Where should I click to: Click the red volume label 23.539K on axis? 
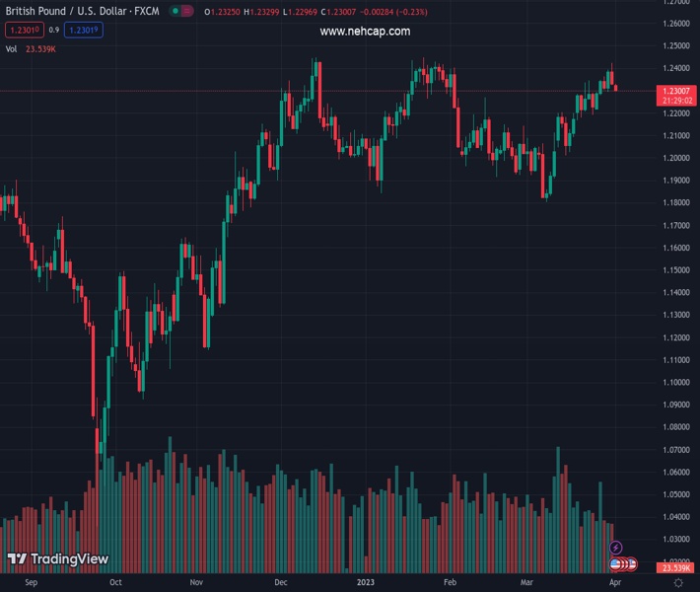point(676,567)
